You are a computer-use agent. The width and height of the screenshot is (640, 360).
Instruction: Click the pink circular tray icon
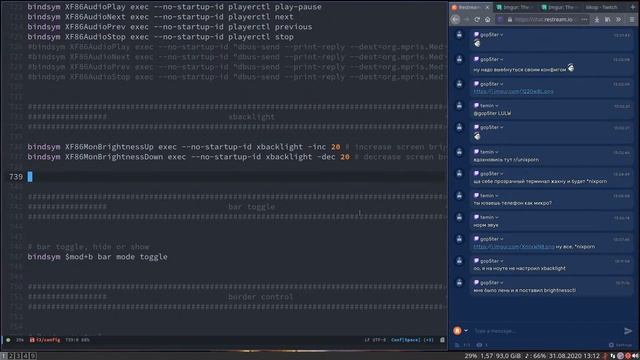[620, 356]
